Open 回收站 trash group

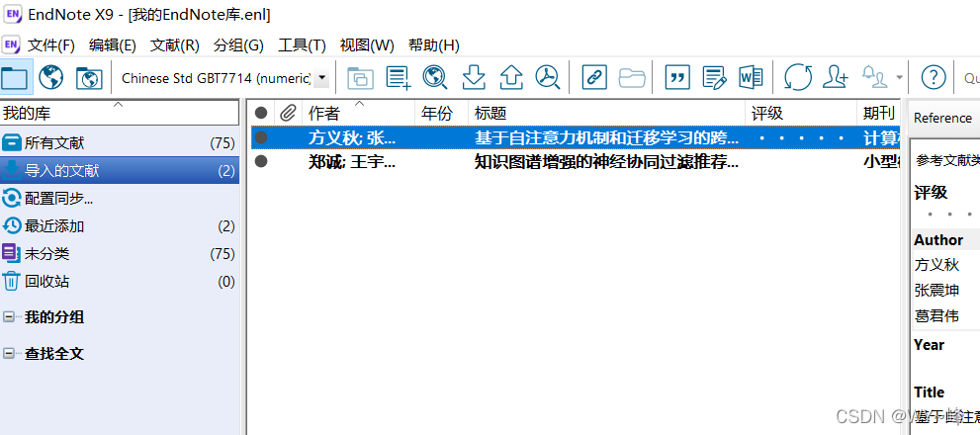(120, 281)
